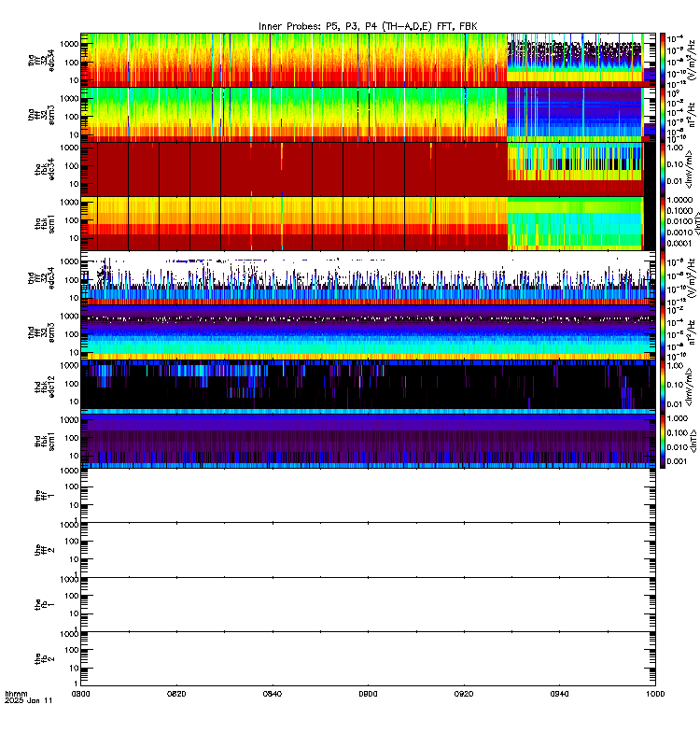Click the tha fff edc34 color bar
Viewport: 700px width, 747px height.
click(662, 60)
